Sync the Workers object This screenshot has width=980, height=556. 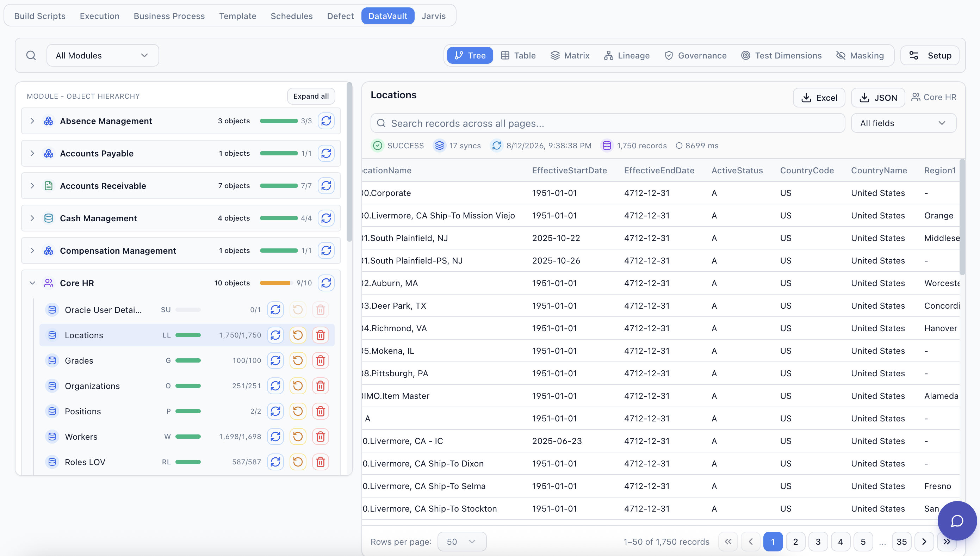tap(275, 437)
